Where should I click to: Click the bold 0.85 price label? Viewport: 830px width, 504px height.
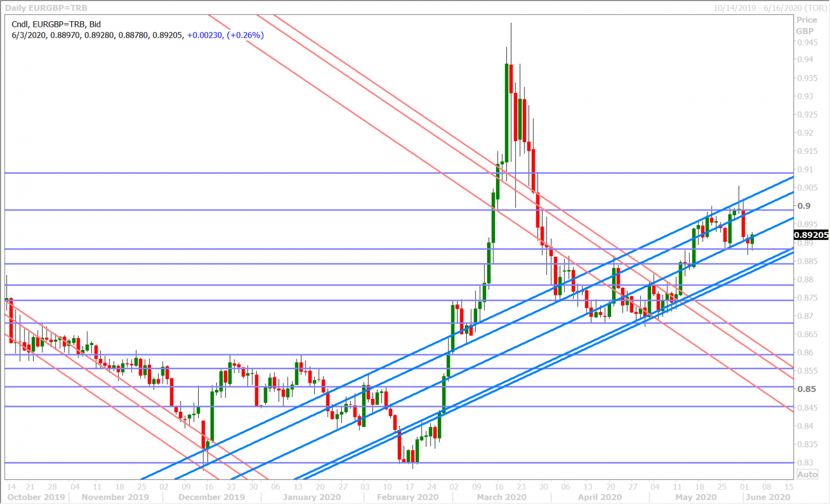(806, 389)
